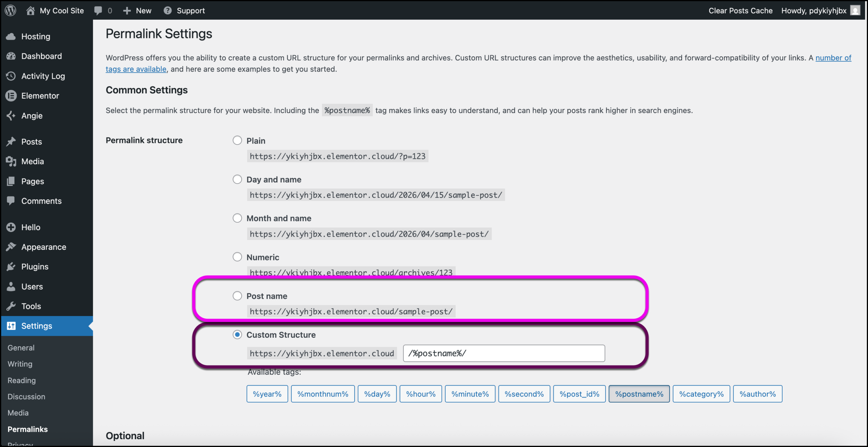
Task: Select the Post name radio button
Action: point(237,296)
